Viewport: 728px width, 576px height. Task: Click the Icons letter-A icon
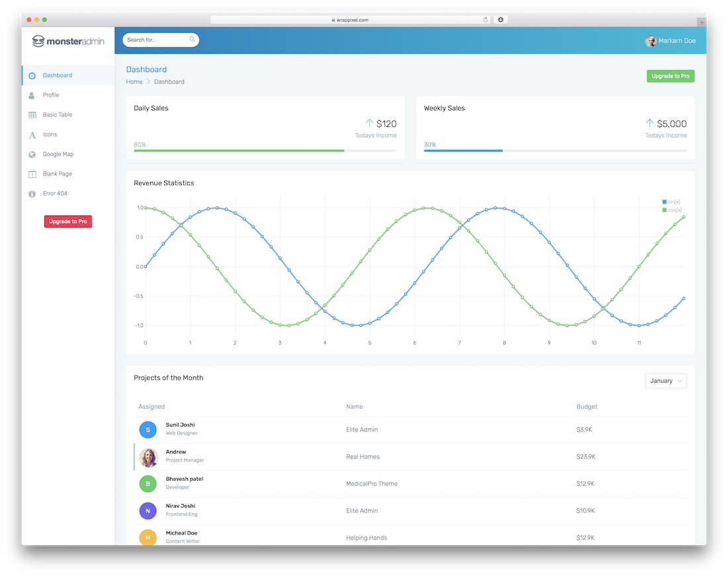pyautogui.click(x=32, y=135)
